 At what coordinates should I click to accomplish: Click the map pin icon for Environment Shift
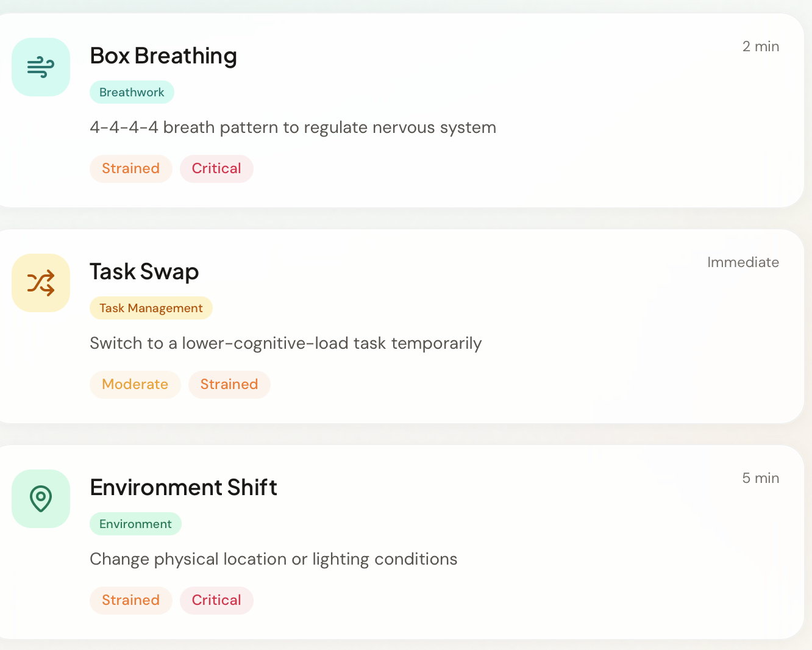pyautogui.click(x=41, y=499)
